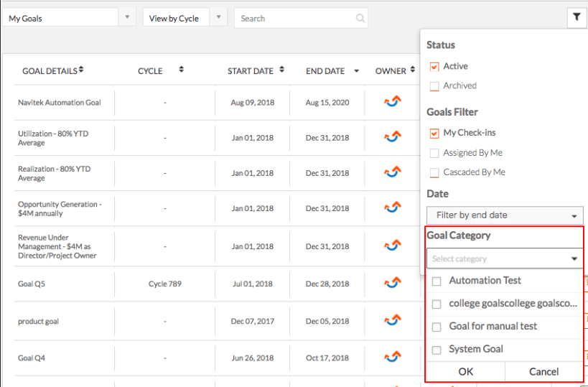The width and height of the screenshot is (588, 387).
Task: Confirm category selection with OK
Action: tap(466, 372)
